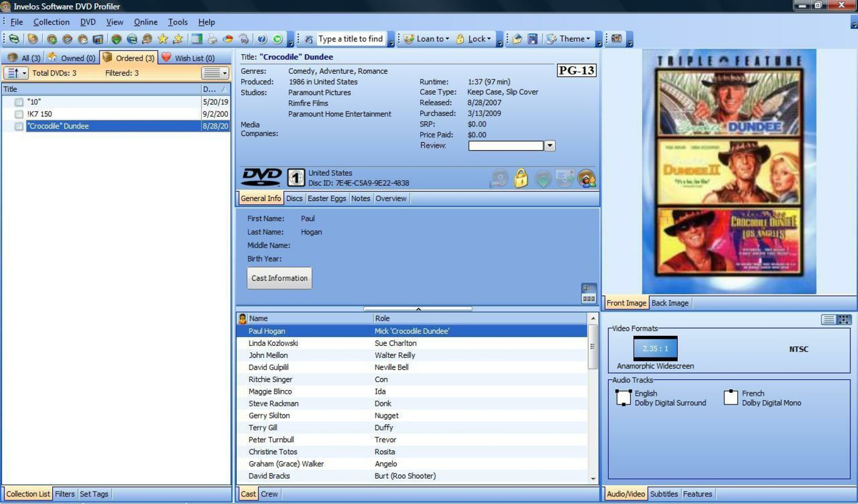Click the blue report window toolbar icon

[x=197, y=39]
